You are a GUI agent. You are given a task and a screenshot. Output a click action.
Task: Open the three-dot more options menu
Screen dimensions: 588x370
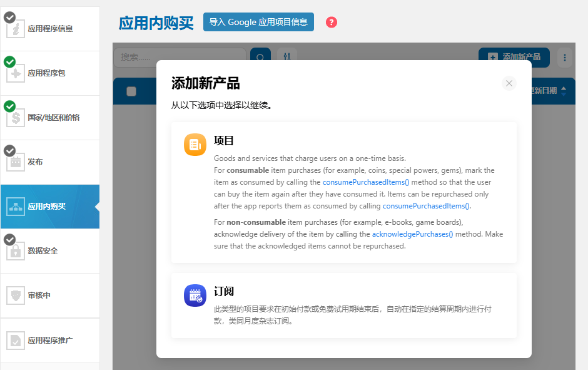[x=565, y=58]
